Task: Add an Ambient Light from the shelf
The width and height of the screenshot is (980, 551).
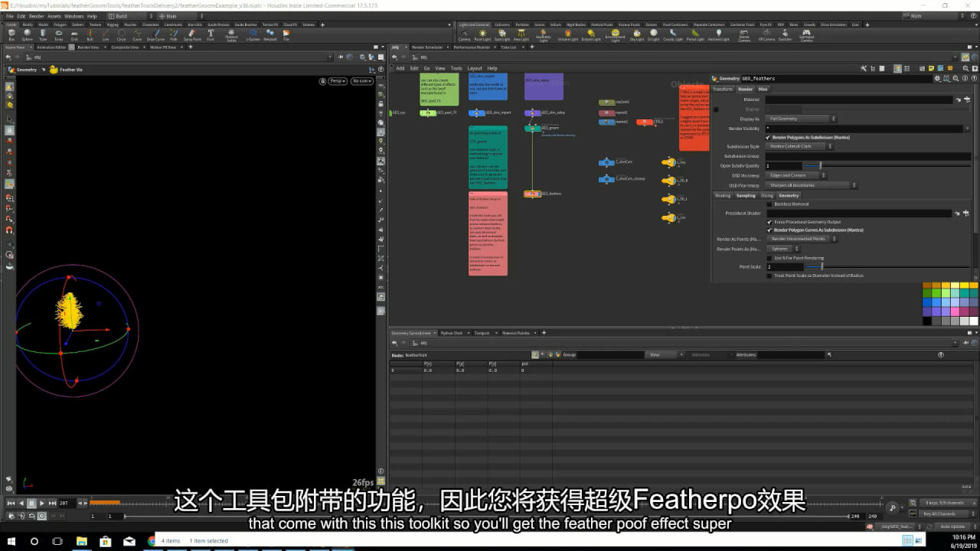Action: [718, 35]
